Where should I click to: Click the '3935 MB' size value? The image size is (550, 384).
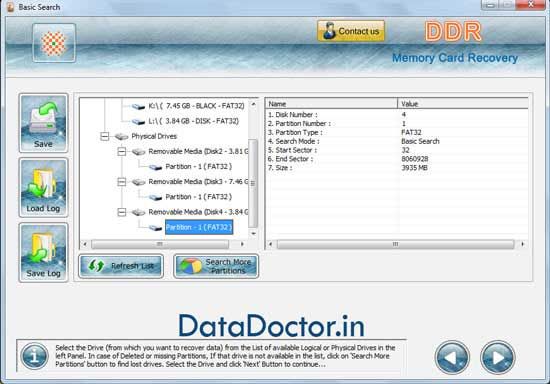[x=414, y=168]
